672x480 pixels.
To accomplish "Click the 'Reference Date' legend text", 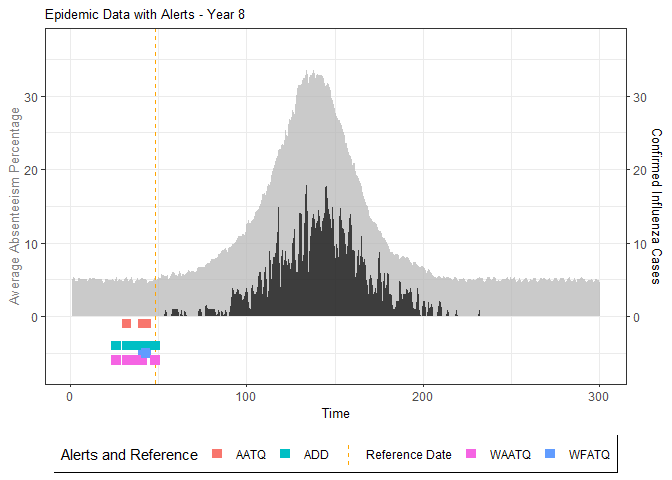I will click(408, 455).
